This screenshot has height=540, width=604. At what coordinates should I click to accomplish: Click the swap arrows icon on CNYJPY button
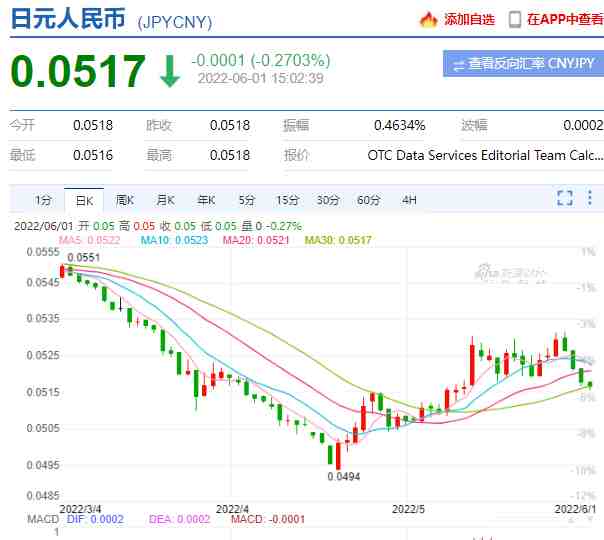tap(458, 65)
